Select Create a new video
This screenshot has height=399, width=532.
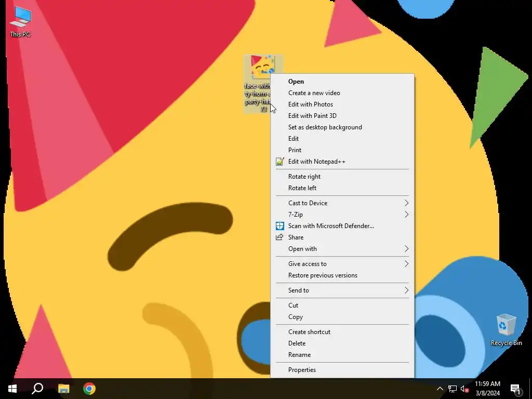[342, 93]
